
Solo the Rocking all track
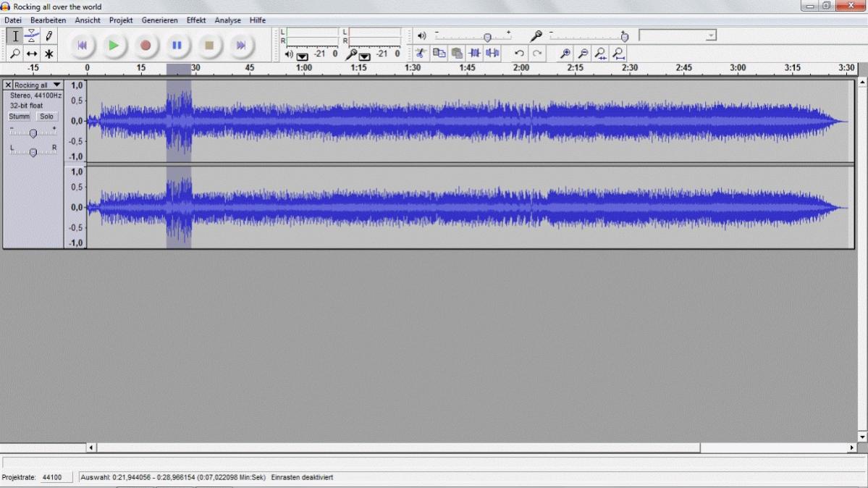(46, 117)
